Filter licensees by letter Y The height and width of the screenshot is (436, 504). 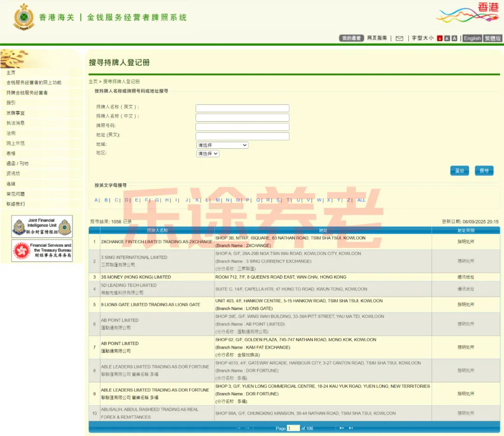(x=338, y=200)
